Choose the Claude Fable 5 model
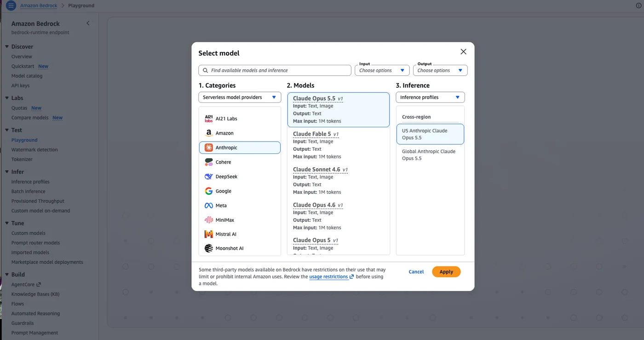 point(339,145)
